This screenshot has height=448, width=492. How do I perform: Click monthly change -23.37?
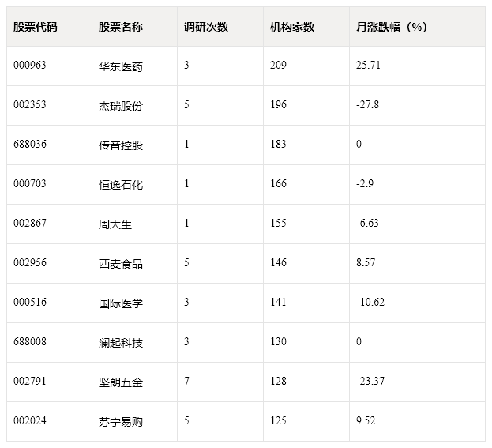(370, 381)
